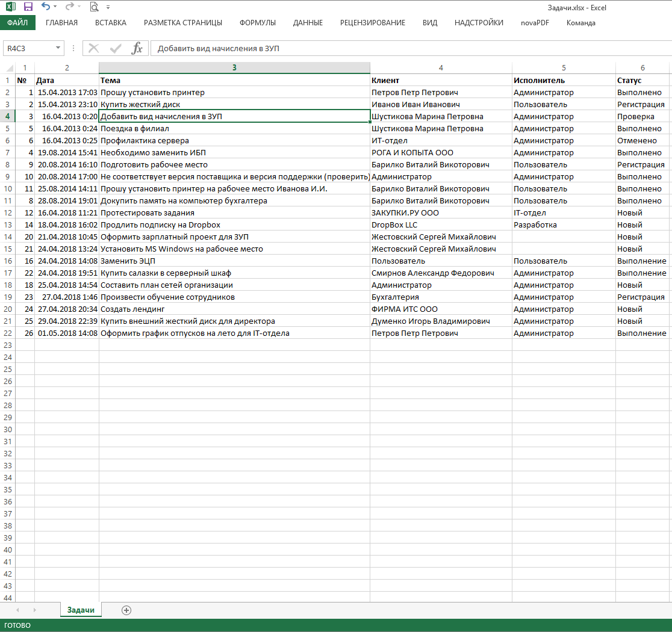This screenshot has height=632, width=672.
Task: Cancel the formula bar entry with the X icon
Action: (x=93, y=48)
